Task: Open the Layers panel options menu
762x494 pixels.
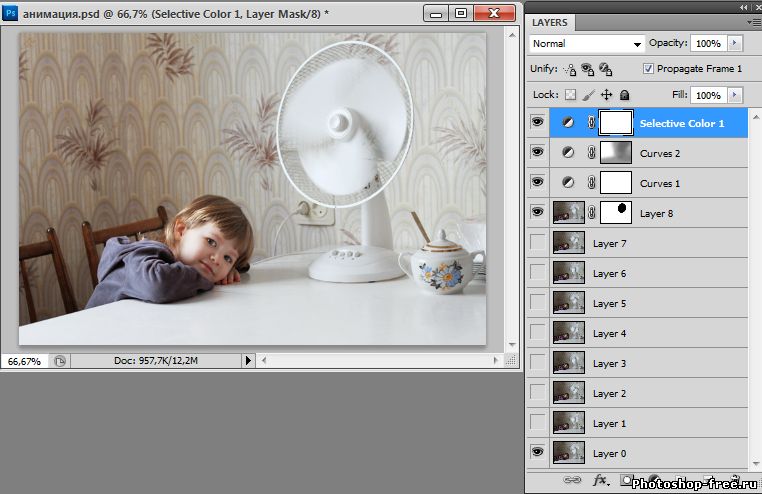Action: click(751, 22)
